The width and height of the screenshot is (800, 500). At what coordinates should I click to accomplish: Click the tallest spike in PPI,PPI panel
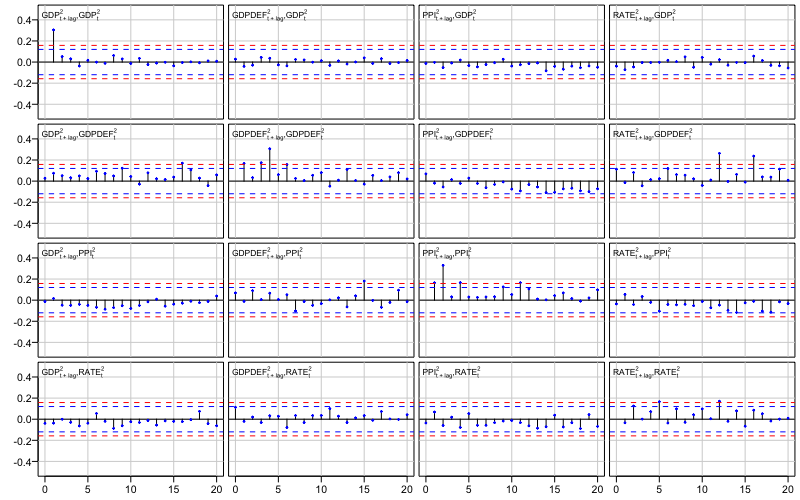pyautogui.click(x=443, y=283)
